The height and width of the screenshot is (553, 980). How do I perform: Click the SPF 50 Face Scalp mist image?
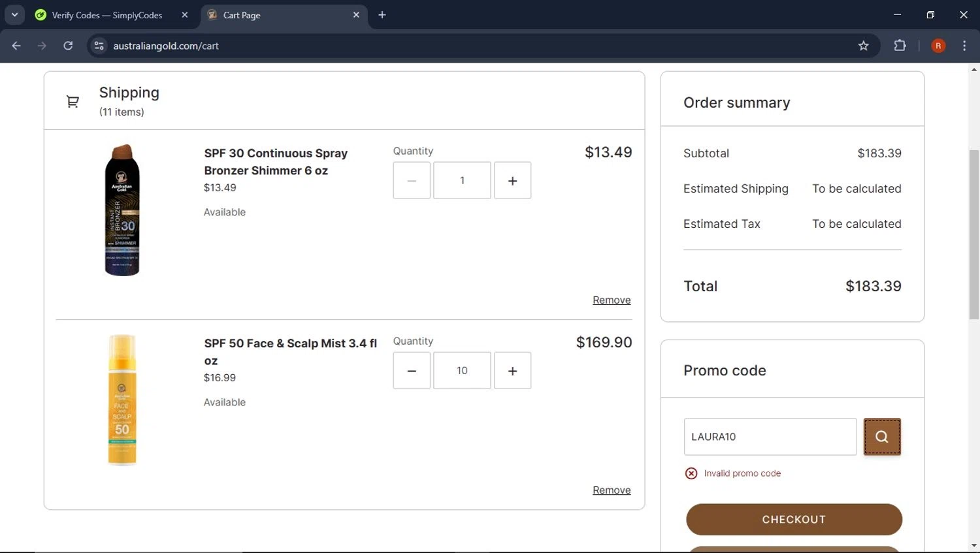pyautogui.click(x=122, y=400)
